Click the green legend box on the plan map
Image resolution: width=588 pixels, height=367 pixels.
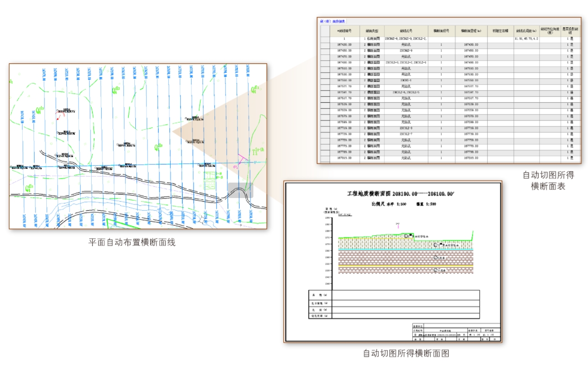tap(209, 180)
